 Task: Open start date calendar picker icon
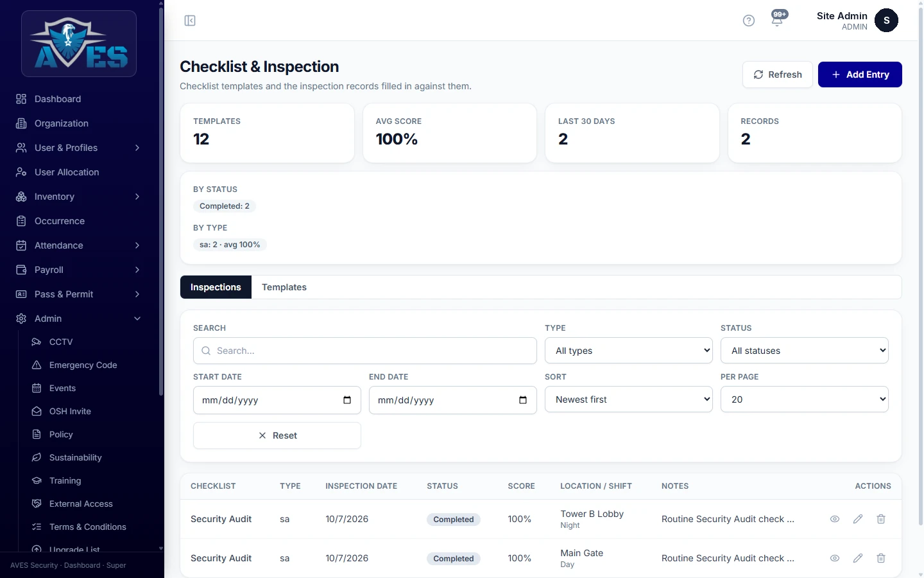click(x=347, y=400)
